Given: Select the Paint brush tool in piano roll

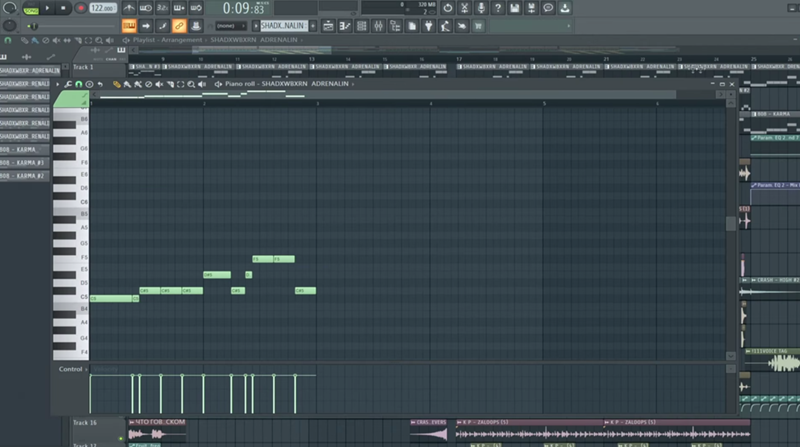Looking at the screenshot, I should [x=128, y=84].
